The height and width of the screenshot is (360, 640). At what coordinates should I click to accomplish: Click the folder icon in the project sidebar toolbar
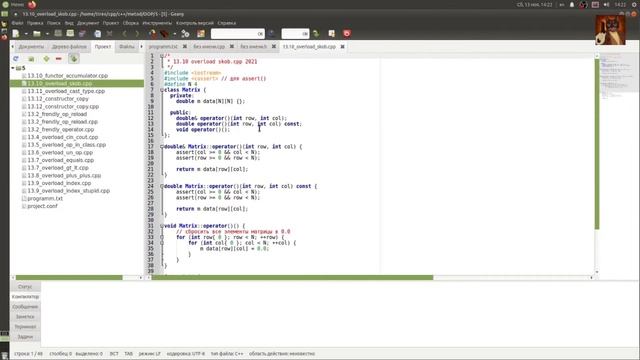[x=31, y=59]
